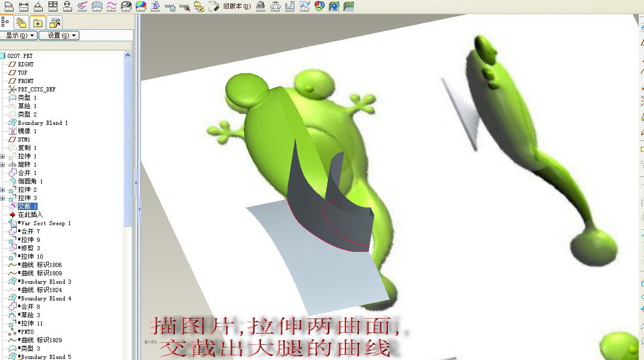The image size is (644, 360).
Task: Click the green textured surface icon
Action: [x=349, y=6]
